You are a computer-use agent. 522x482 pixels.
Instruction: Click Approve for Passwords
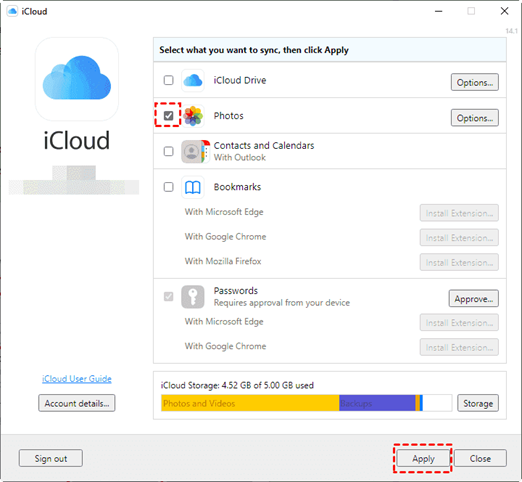point(474,299)
